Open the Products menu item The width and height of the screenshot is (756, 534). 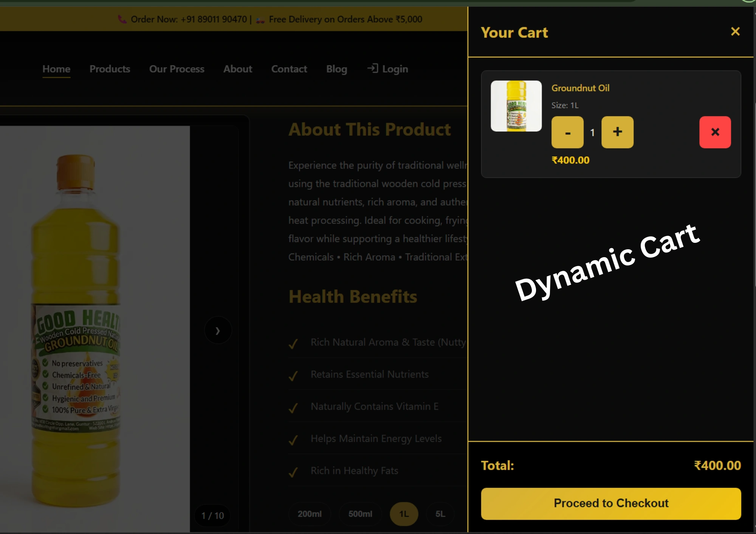pos(110,69)
